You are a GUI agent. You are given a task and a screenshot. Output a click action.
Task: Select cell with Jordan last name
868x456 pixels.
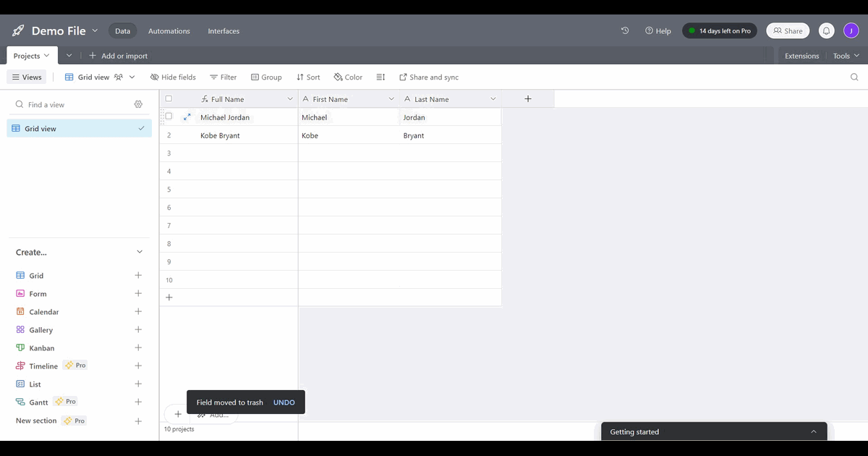tap(450, 117)
